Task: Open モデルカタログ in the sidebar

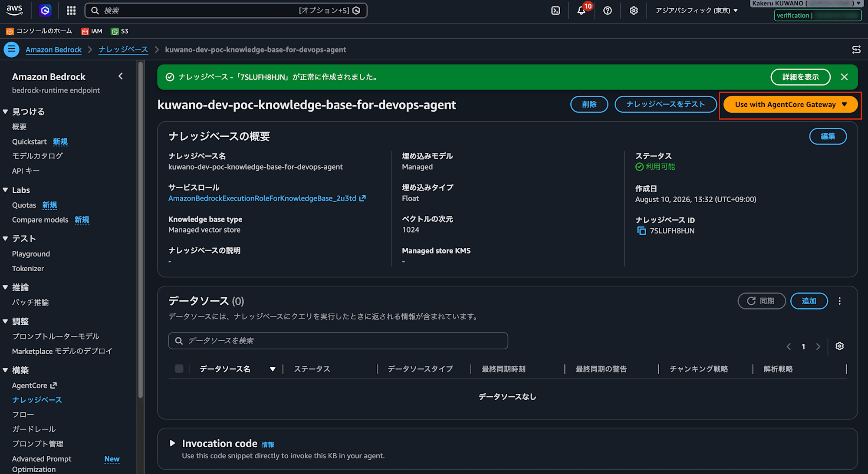Action: (x=37, y=156)
